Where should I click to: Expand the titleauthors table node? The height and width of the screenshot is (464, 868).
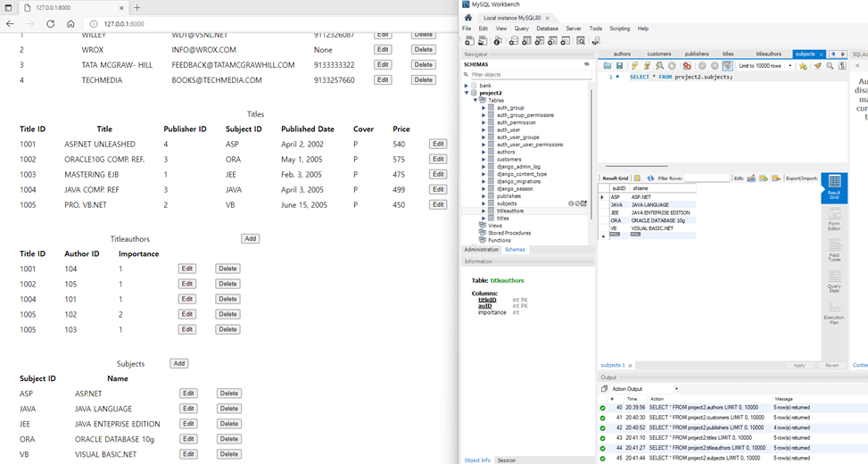(x=484, y=211)
